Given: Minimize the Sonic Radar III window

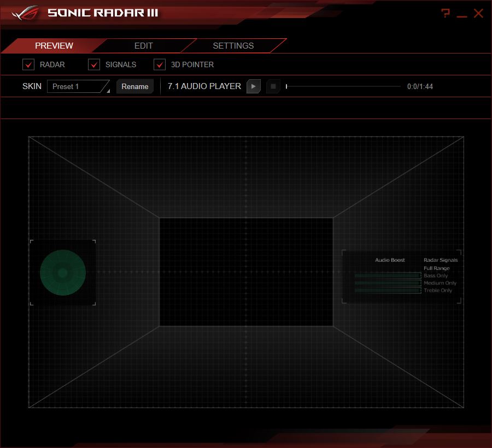Looking at the screenshot, I should tap(461, 16).
